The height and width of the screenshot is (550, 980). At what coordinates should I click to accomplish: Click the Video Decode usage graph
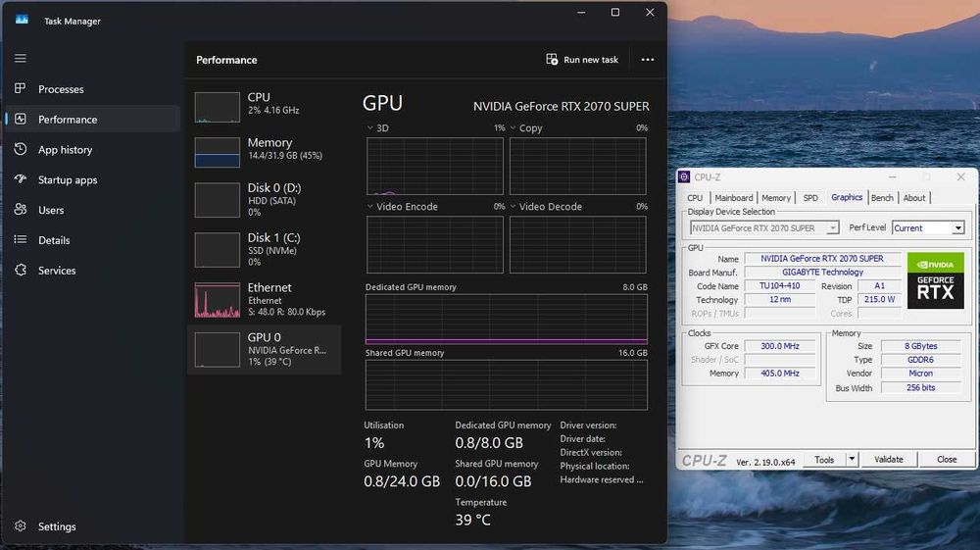pyautogui.click(x=577, y=245)
